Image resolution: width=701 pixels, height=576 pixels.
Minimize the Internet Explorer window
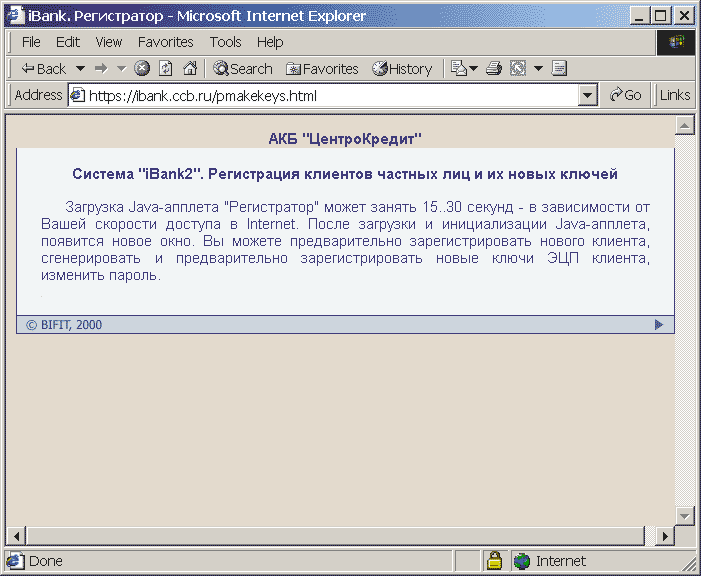point(641,16)
